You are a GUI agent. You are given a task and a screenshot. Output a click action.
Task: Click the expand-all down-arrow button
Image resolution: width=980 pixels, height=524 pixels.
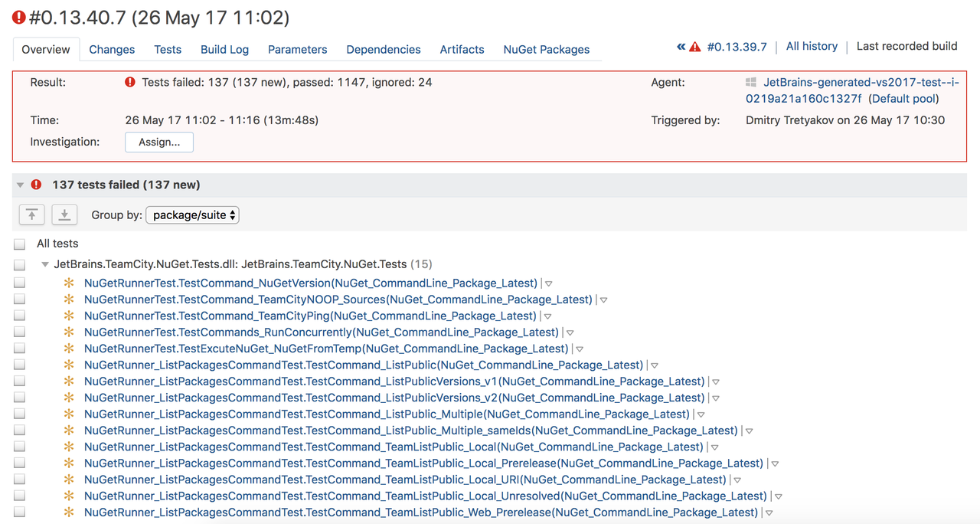[x=64, y=215]
